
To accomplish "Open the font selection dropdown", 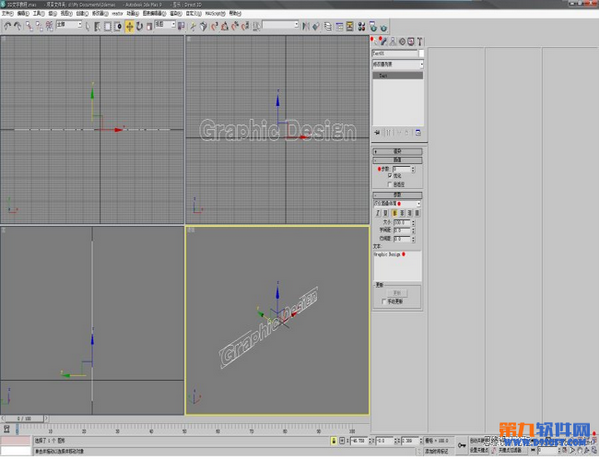I will (397, 204).
